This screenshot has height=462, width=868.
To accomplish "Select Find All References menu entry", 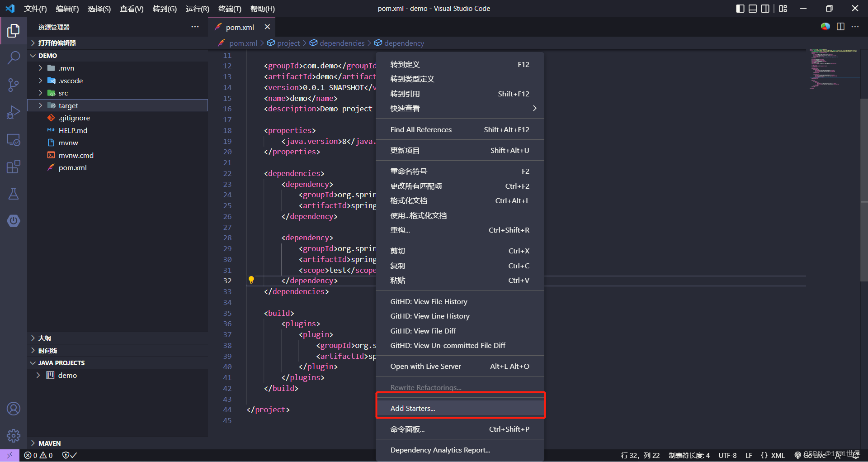I will point(460,129).
